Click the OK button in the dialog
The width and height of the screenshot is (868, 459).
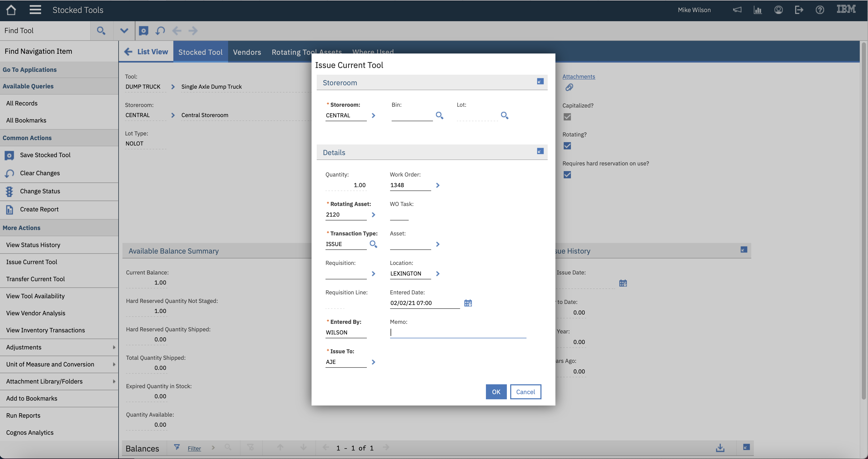pyautogui.click(x=496, y=392)
